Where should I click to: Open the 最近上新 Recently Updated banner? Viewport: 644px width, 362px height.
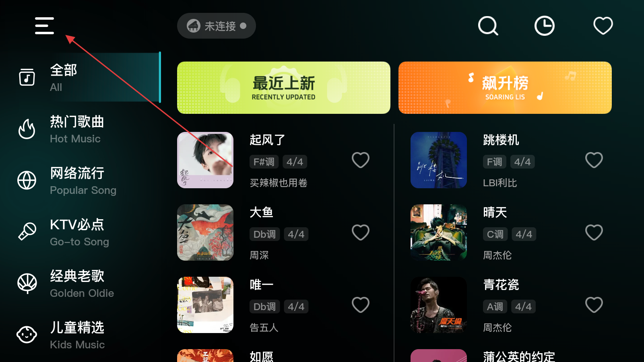[284, 88]
